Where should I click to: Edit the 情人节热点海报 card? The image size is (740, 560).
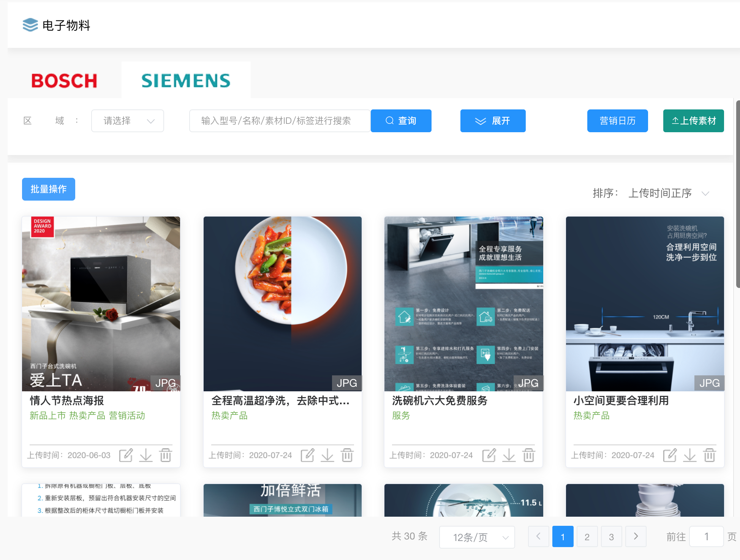[126, 455]
